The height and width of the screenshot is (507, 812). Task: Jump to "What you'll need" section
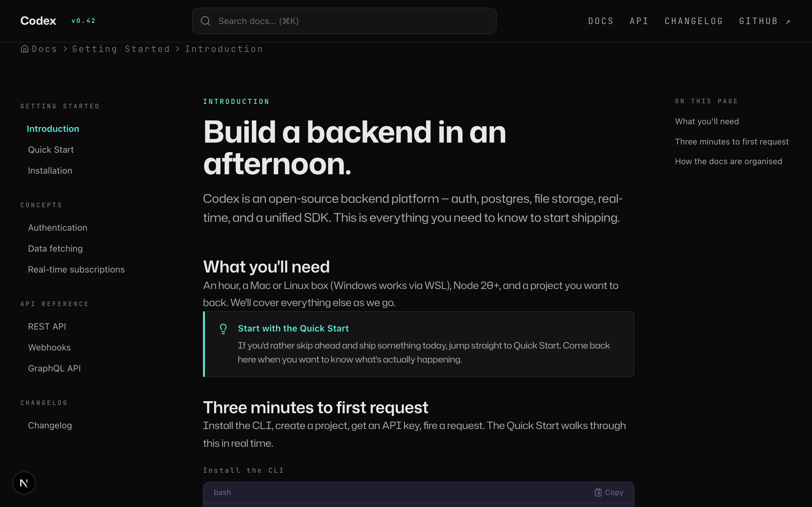coord(707,121)
